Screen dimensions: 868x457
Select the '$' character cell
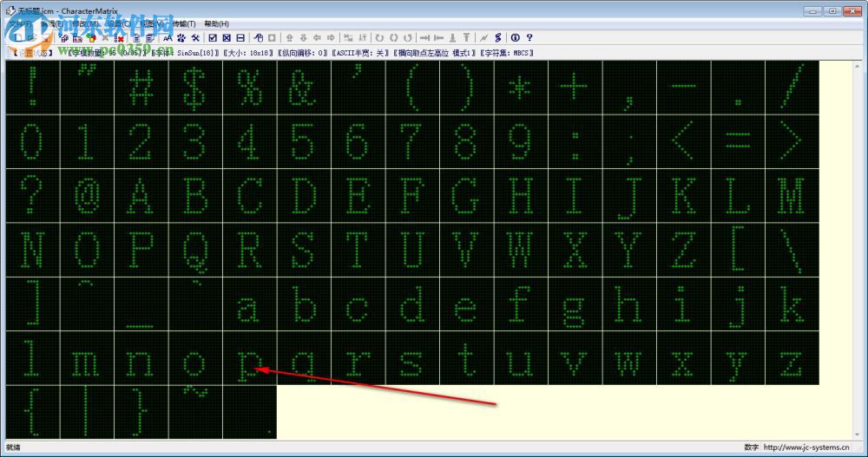pyautogui.click(x=195, y=88)
